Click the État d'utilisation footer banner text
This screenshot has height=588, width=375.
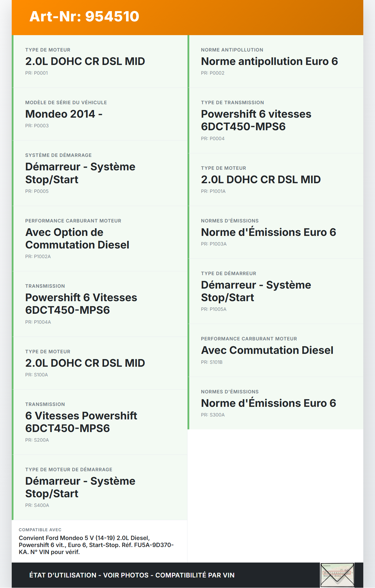[132, 575]
